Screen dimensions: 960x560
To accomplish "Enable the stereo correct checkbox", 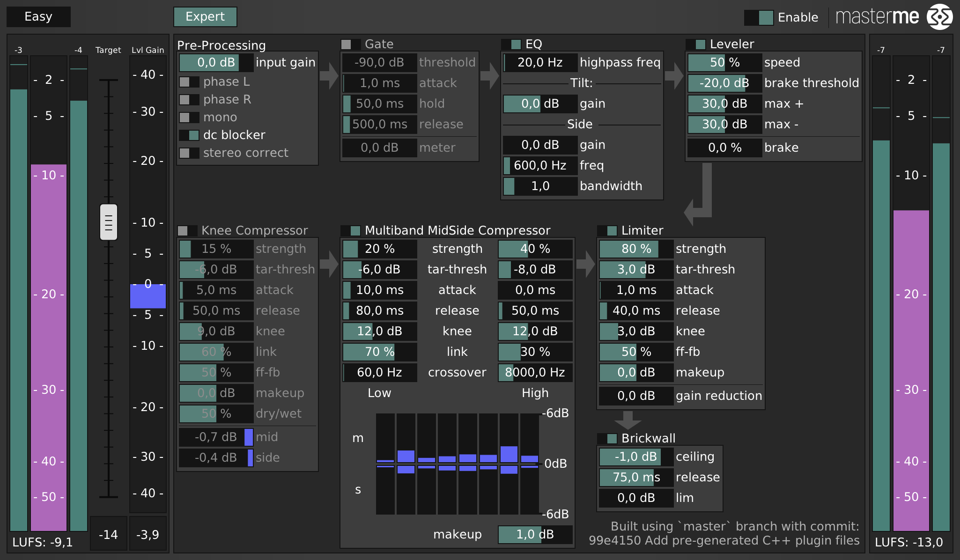I will click(x=187, y=152).
